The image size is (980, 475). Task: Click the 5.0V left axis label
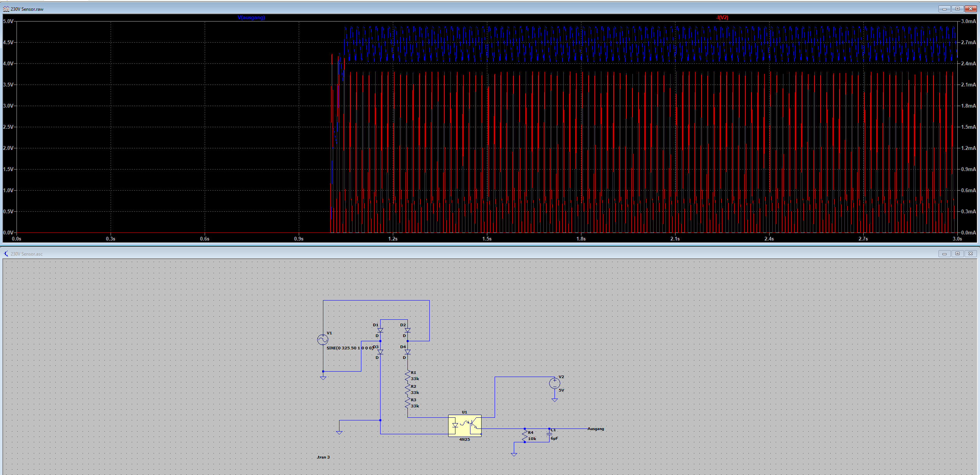coord(8,21)
